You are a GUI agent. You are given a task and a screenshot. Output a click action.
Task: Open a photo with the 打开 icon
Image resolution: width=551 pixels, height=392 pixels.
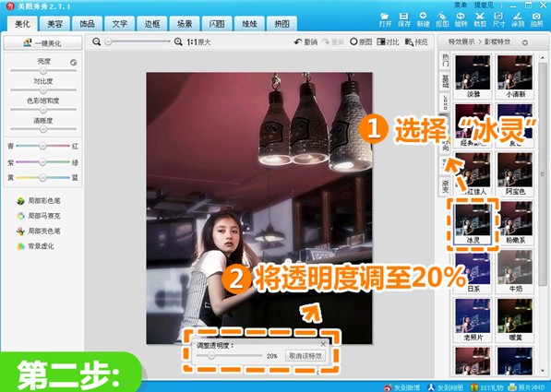click(385, 20)
